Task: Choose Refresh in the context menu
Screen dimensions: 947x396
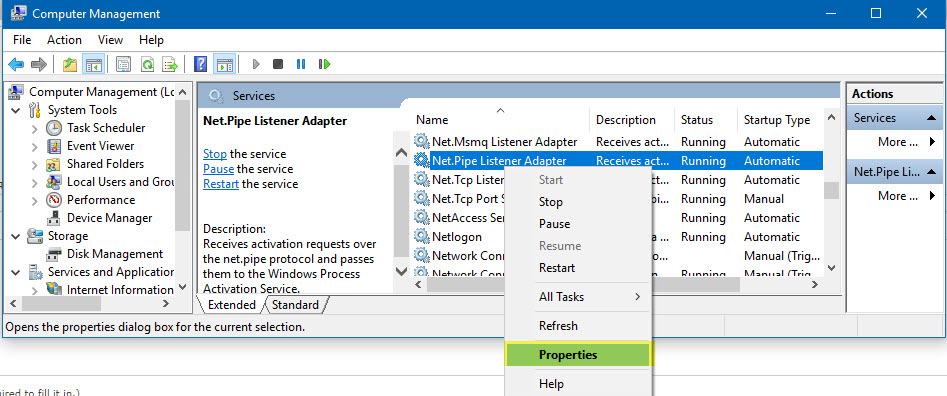Action: pos(579,326)
